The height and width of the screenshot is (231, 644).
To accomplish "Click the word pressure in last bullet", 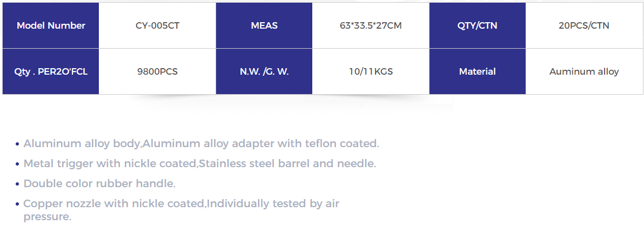I will coord(47,217).
